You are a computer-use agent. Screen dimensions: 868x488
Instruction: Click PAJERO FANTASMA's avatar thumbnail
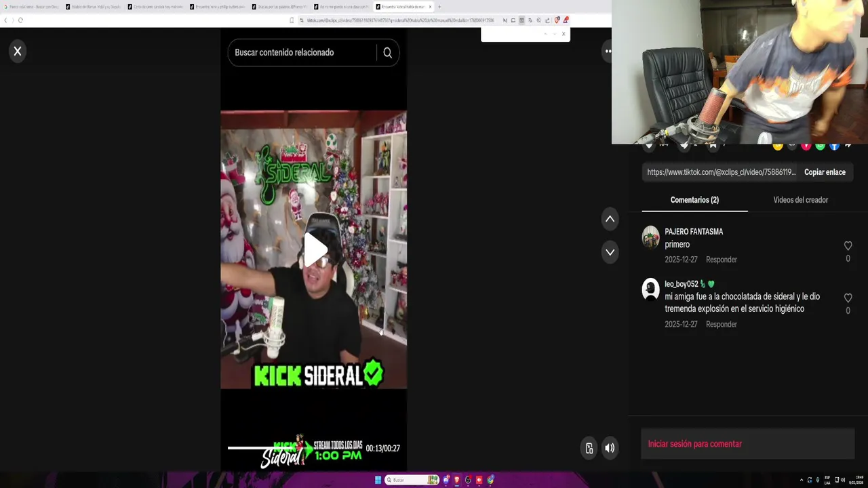click(x=651, y=237)
